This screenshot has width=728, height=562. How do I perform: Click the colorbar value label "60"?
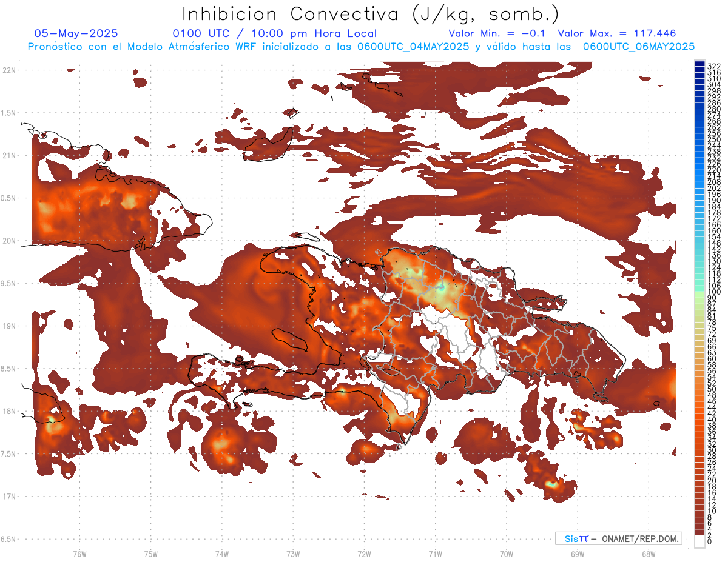[x=711, y=358]
